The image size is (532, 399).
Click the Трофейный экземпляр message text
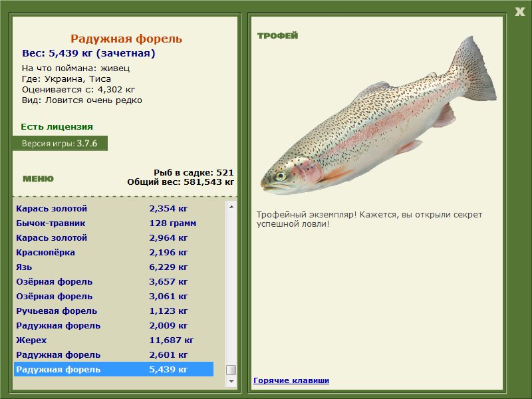[369, 219]
